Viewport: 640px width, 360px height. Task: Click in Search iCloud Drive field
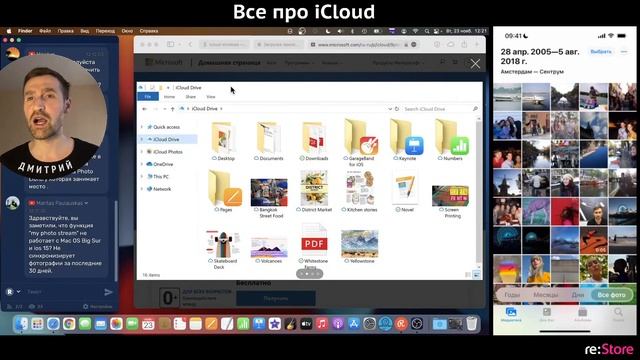(x=440, y=109)
